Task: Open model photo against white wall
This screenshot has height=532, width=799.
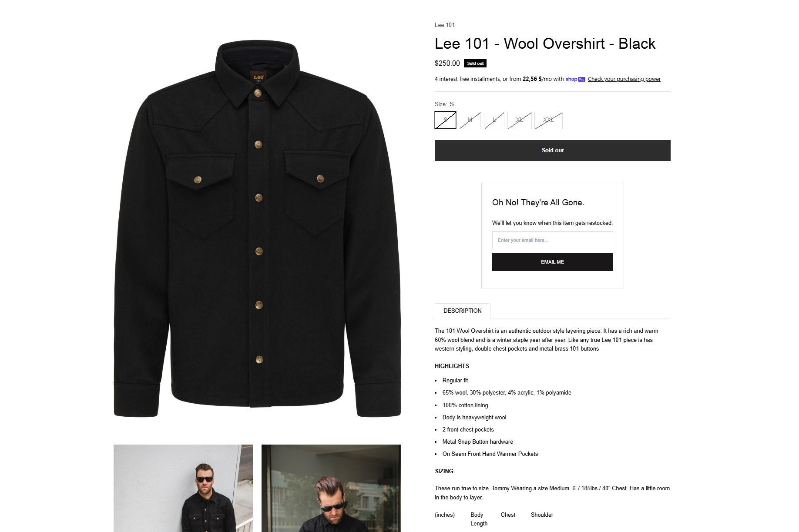Action: tap(183, 488)
